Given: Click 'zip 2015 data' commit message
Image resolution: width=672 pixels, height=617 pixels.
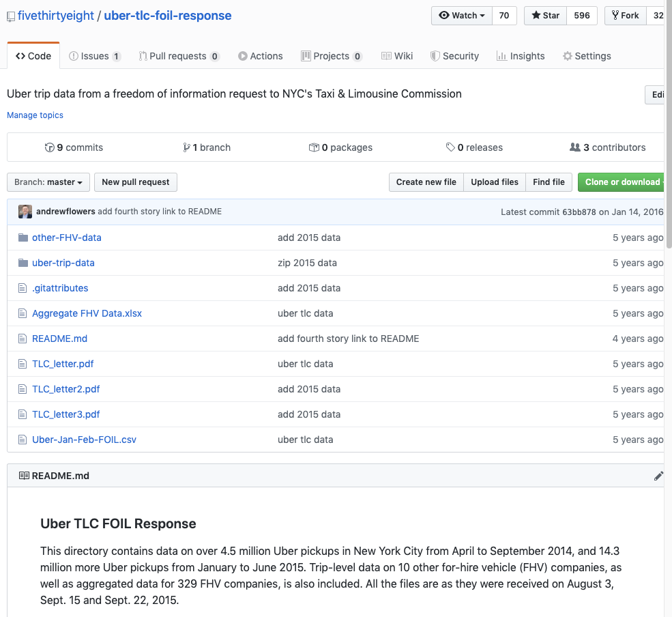Looking at the screenshot, I should (x=307, y=263).
